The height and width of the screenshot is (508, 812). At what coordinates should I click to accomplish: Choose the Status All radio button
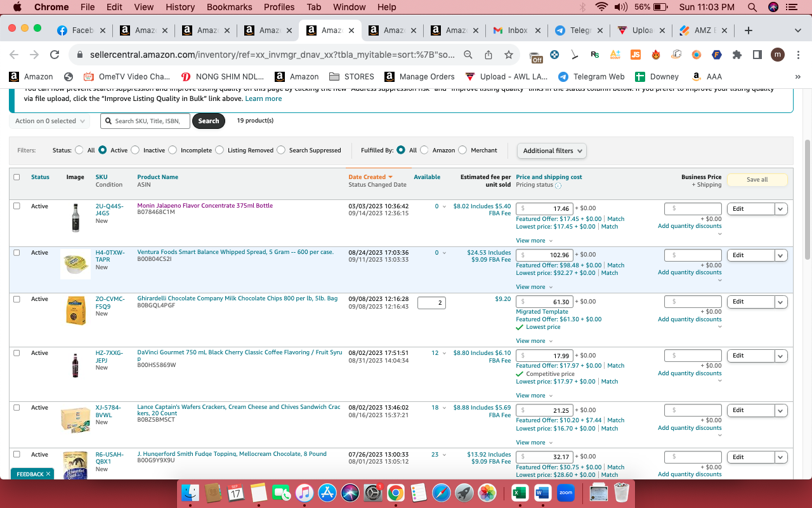point(79,150)
